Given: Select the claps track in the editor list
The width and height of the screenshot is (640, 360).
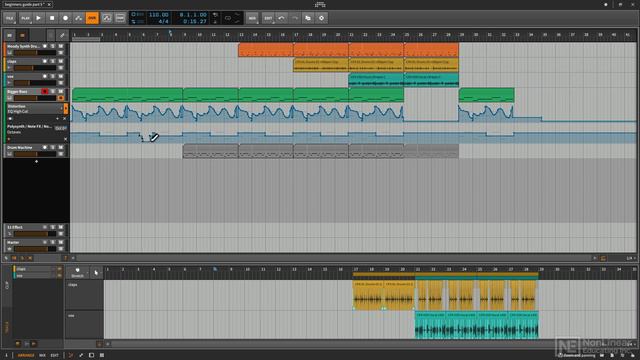Looking at the screenshot, I should coord(35,269).
